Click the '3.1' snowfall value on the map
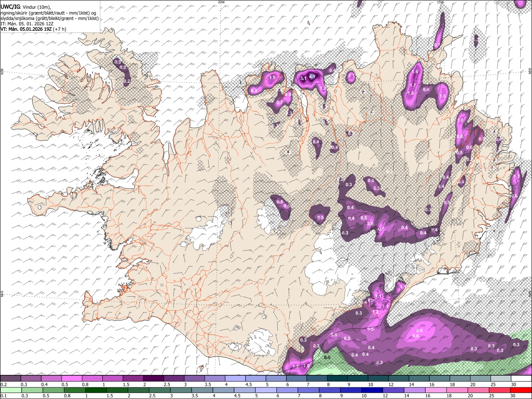The image size is (532, 399). coord(303,78)
